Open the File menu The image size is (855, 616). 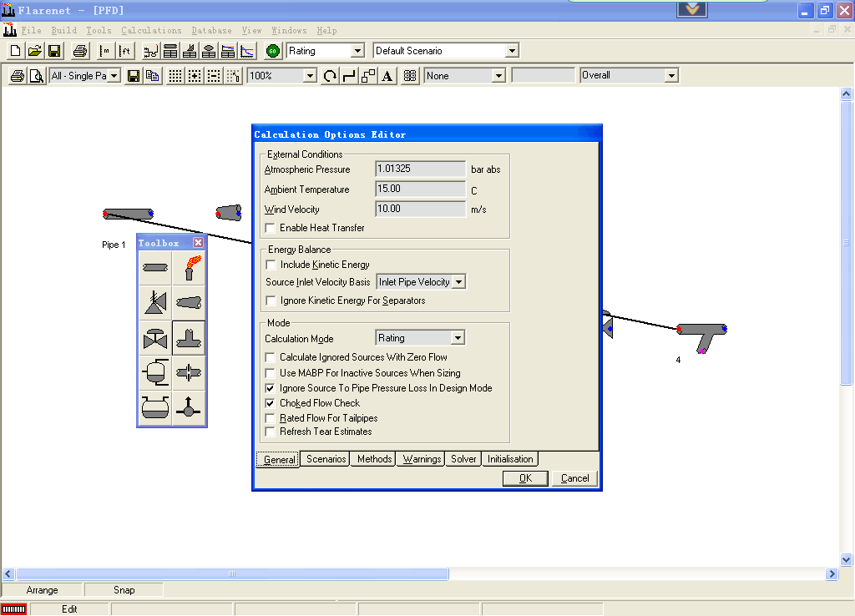click(31, 31)
